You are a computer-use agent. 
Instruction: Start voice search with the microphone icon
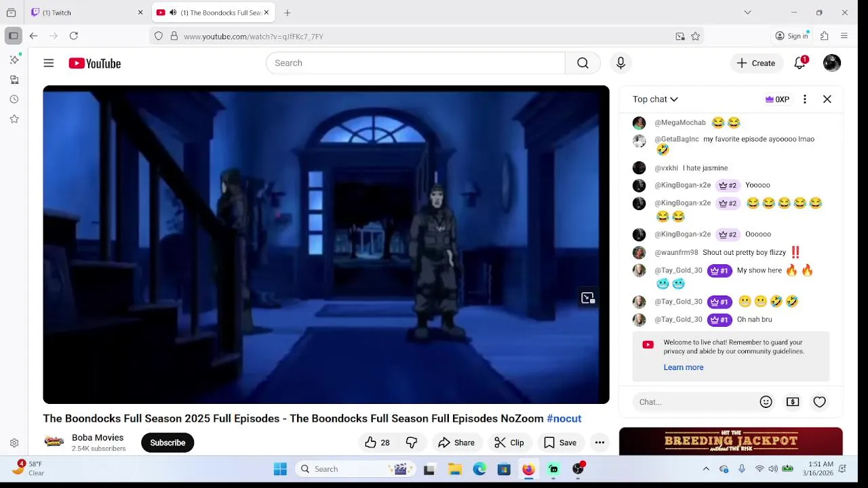(x=620, y=63)
